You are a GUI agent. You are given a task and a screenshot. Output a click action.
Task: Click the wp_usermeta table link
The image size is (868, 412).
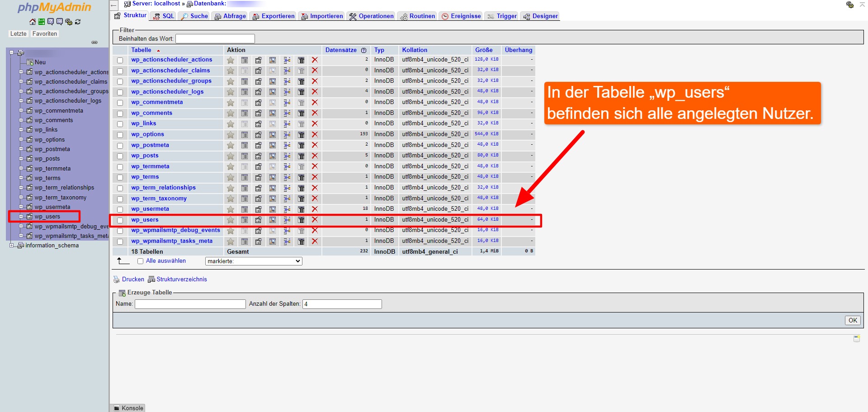tap(150, 209)
